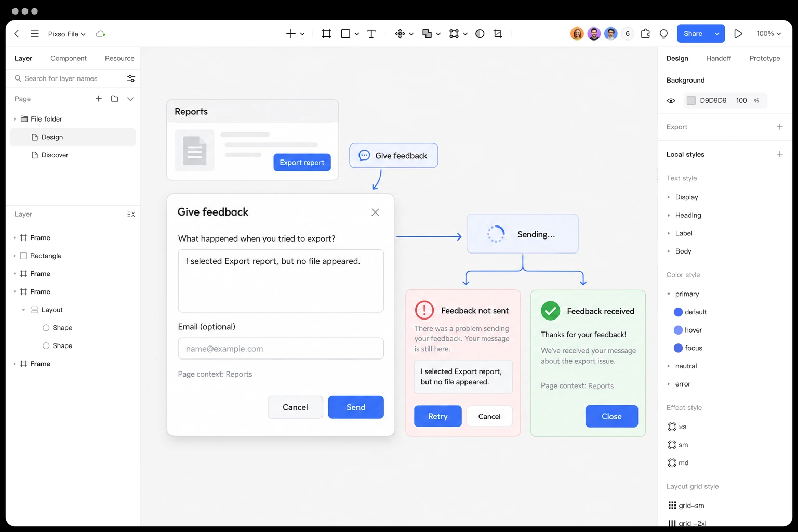Click the boolean operations icon
This screenshot has width=798, height=532.
(x=427, y=34)
